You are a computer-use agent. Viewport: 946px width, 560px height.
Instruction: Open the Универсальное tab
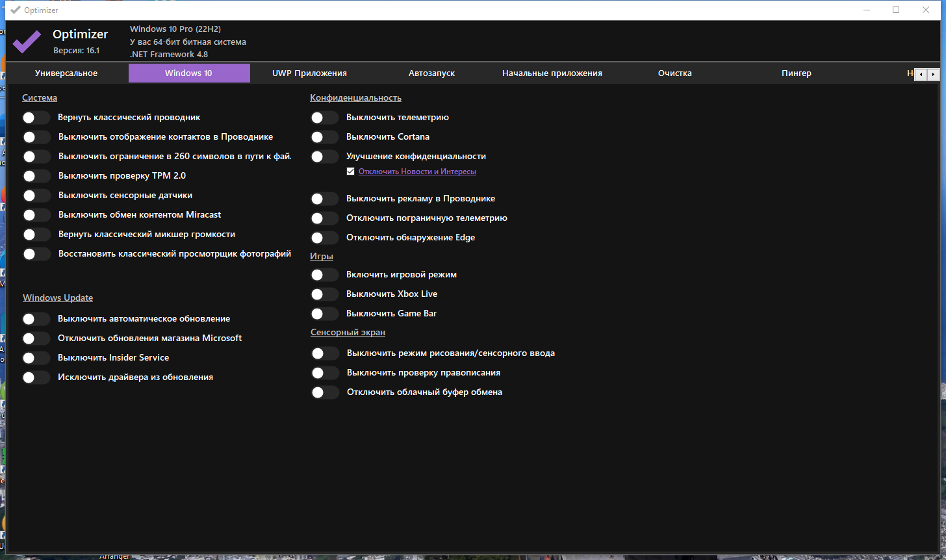66,73
